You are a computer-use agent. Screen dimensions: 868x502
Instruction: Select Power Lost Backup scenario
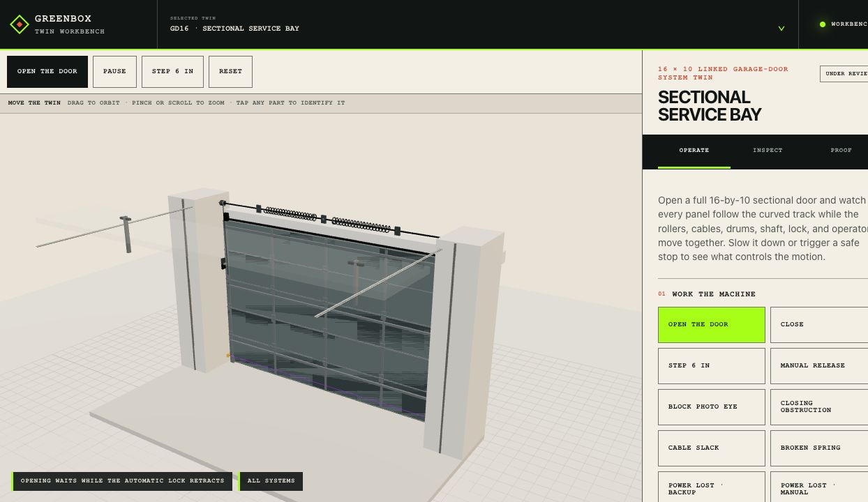tap(712, 487)
